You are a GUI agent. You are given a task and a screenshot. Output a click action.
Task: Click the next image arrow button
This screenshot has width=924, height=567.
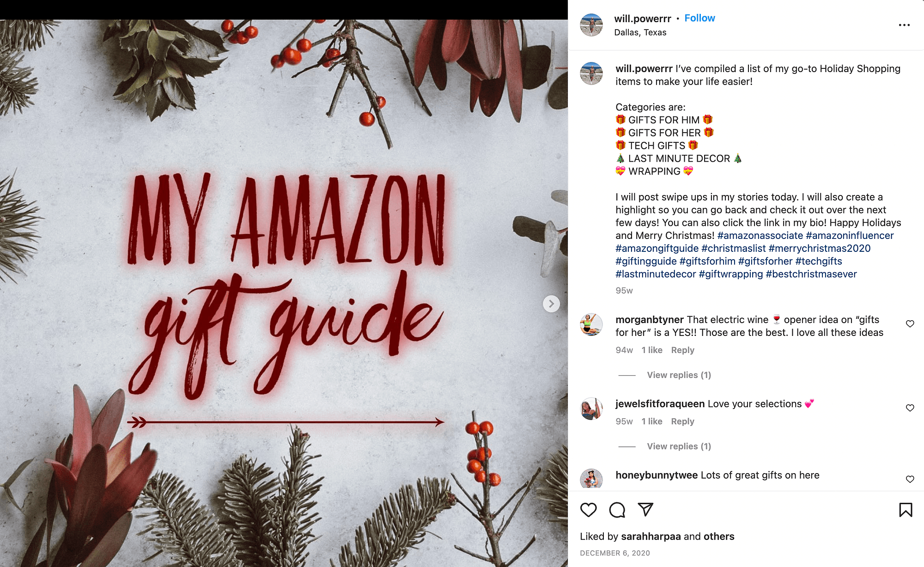(549, 303)
